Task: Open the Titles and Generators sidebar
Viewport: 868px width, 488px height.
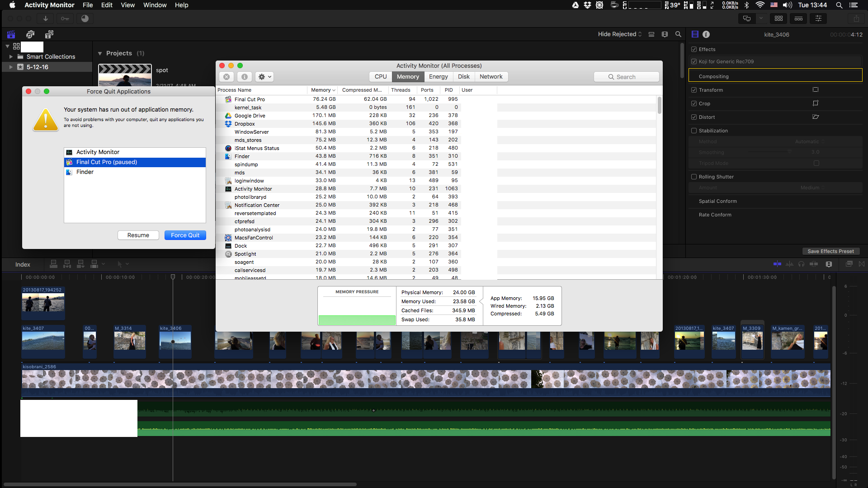Action: pos(49,34)
